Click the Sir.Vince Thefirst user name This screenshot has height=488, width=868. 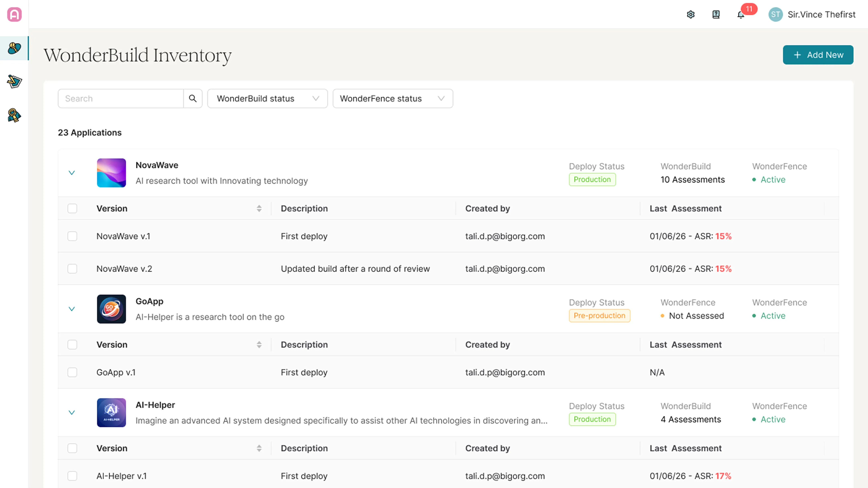(x=822, y=14)
